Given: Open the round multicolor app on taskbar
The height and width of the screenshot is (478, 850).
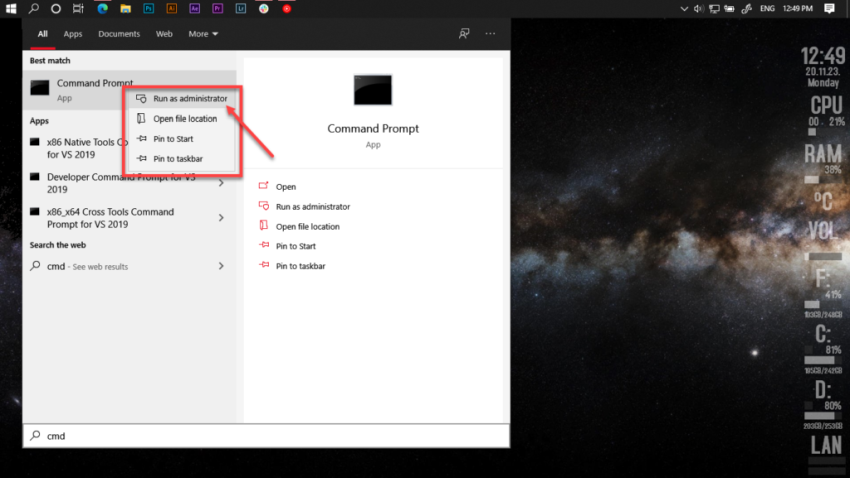Looking at the screenshot, I should click(263, 9).
